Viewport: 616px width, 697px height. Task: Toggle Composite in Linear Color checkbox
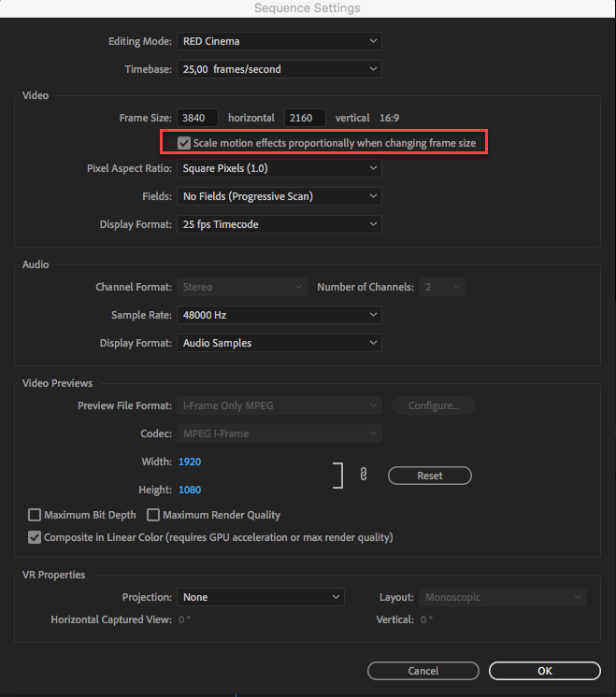click(35, 537)
